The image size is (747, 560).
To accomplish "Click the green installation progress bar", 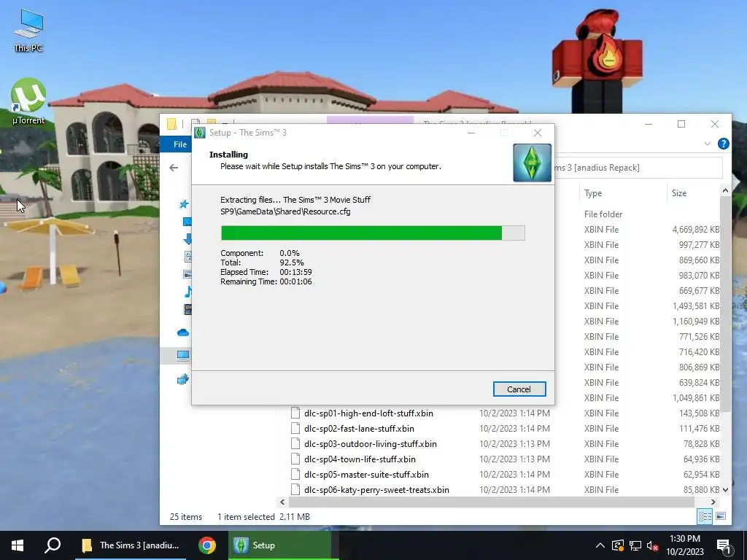I will (x=373, y=233).
